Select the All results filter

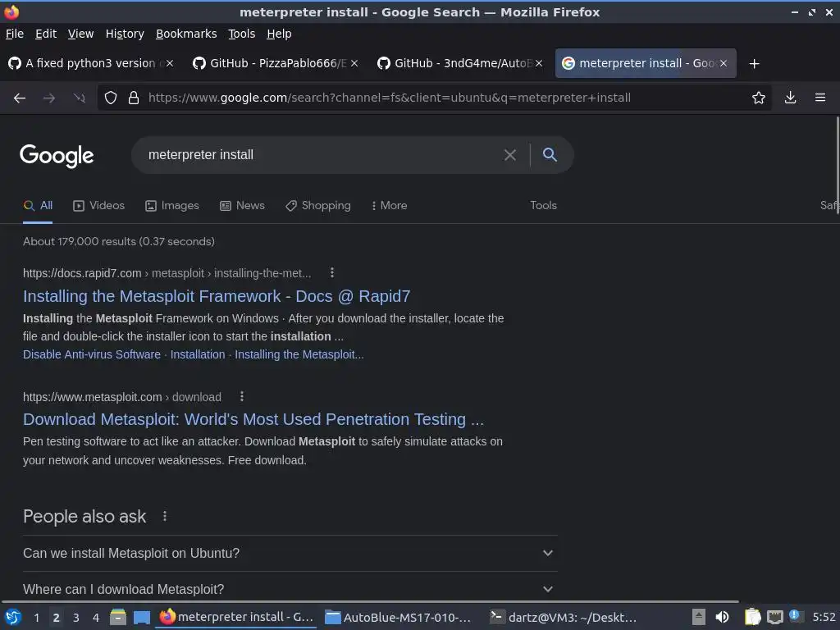point(38,206)
